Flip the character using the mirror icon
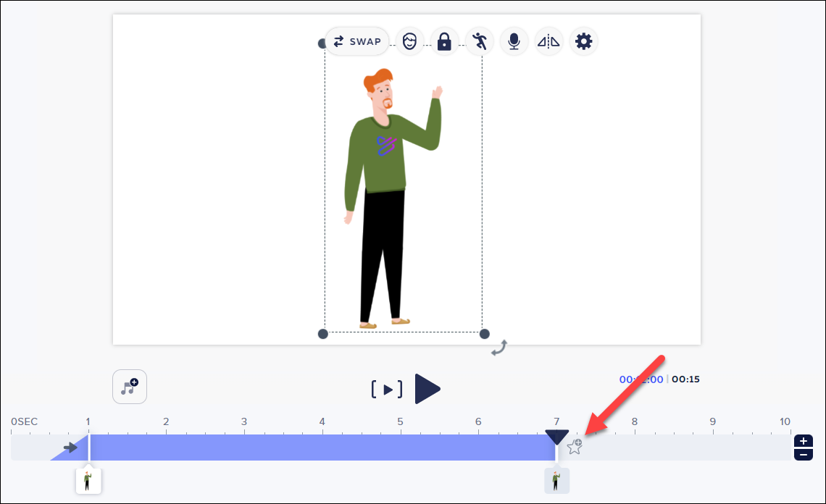This screenshot has width=826, height=504. click(548, 42)
